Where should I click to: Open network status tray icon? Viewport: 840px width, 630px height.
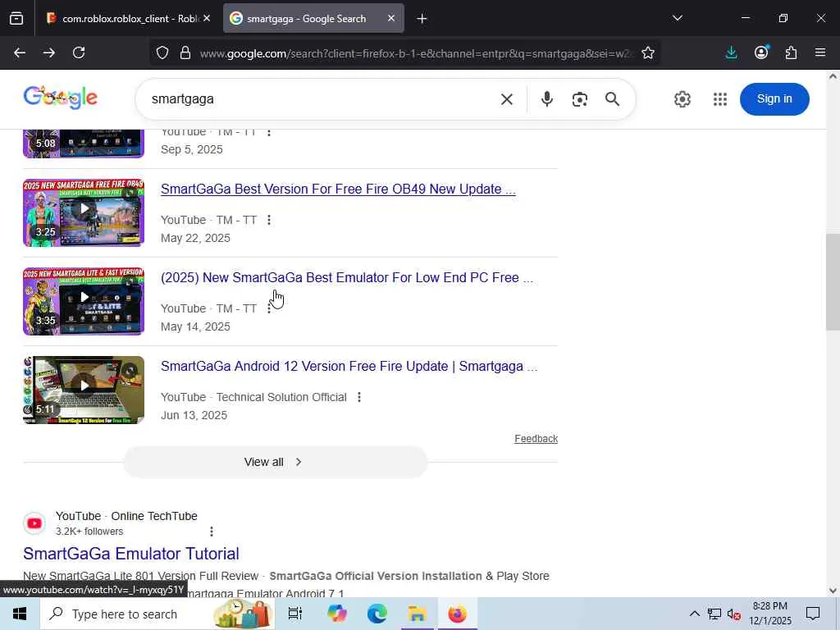coord(714,614)
